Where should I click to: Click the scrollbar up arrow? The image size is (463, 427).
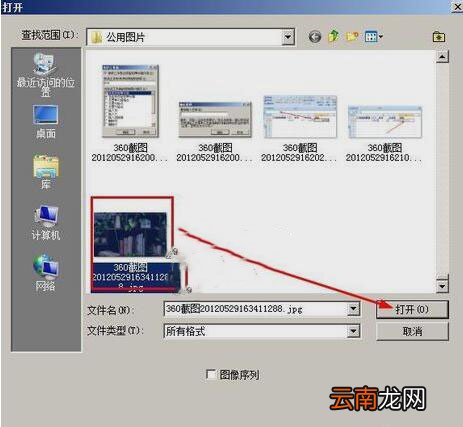(x=442, y=57)
